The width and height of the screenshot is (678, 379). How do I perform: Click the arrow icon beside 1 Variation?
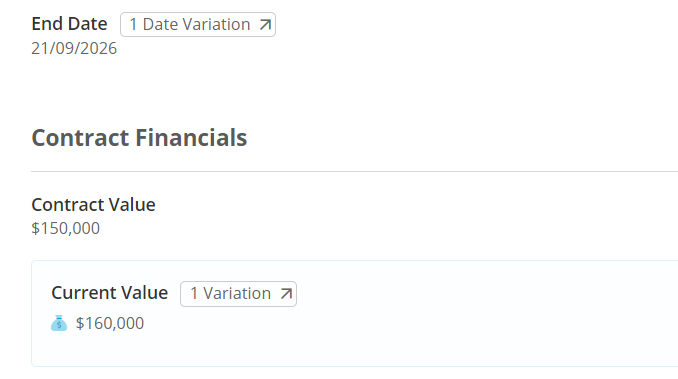tap(286, 294)
